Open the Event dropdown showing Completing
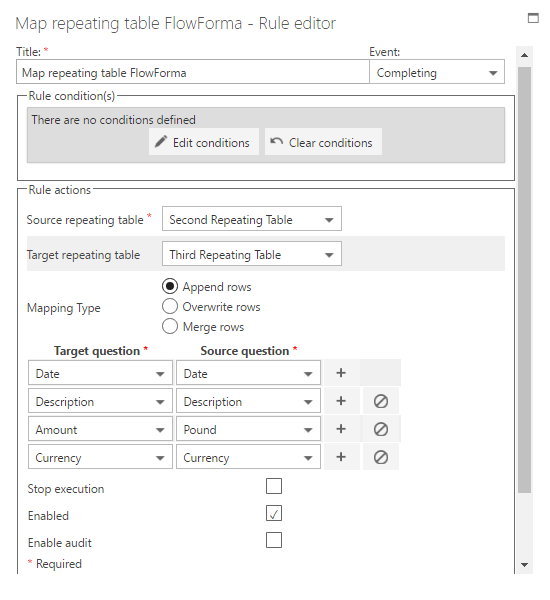Screen dimensions: 550x600 (x=437, y=72)
